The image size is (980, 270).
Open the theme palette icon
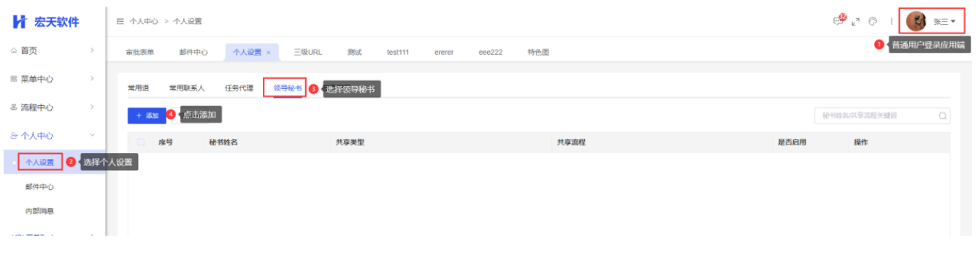873,21
